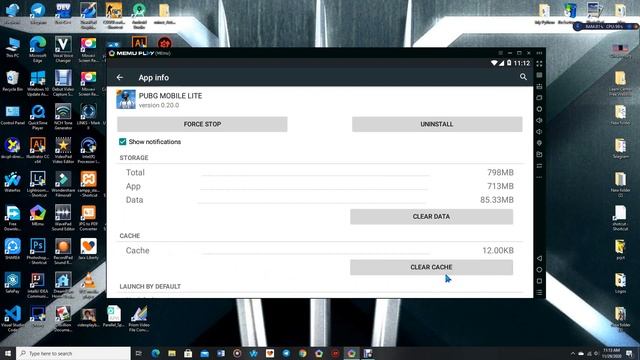Uninstall the PUBG MOBILE LITE app
The width and height of the screenshot is (640, 360).
point(437,124)
